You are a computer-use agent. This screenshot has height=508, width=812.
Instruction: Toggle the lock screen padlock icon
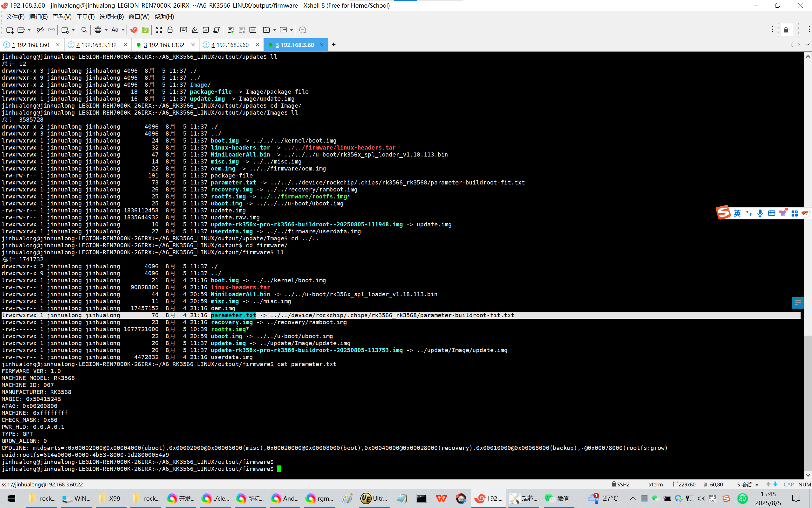pos(170,30)
